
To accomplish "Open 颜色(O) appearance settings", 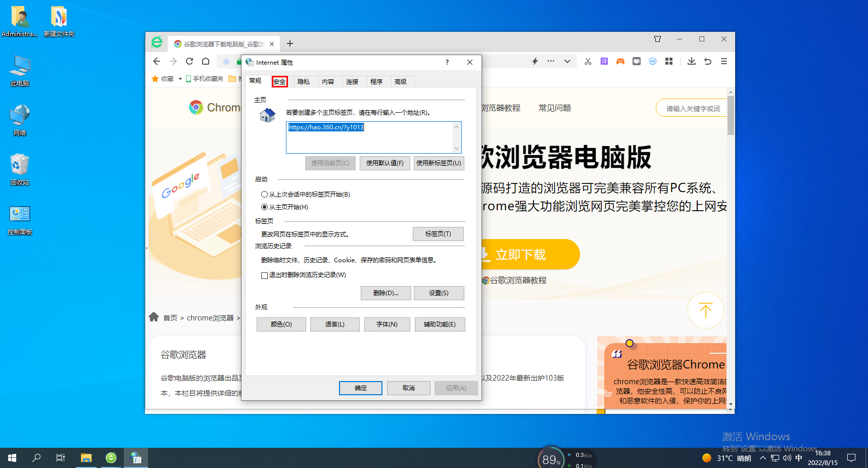I will click(281, 324).
